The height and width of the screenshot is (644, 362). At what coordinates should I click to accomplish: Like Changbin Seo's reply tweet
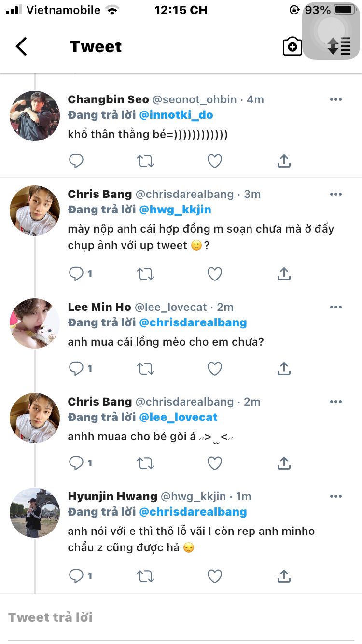pyautogui.click(x=214, y=161)
